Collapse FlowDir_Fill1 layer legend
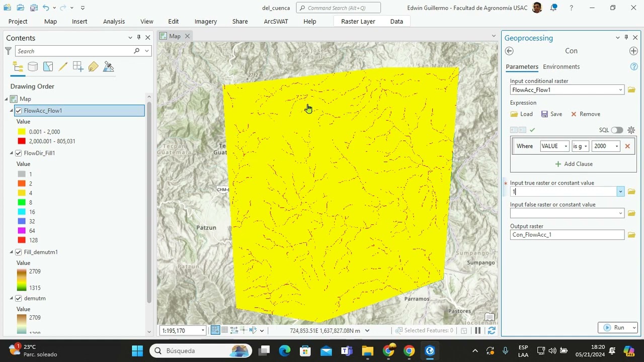644x362 pixels. 12,153
